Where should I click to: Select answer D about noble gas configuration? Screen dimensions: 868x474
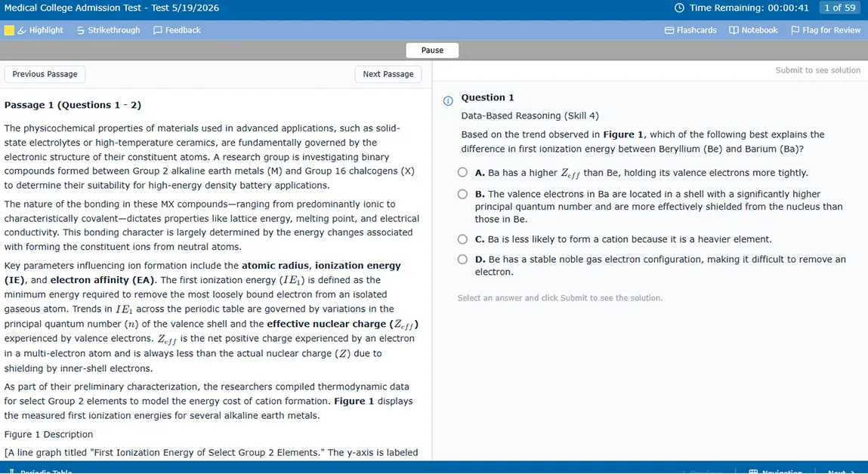[x=462, y=260]
